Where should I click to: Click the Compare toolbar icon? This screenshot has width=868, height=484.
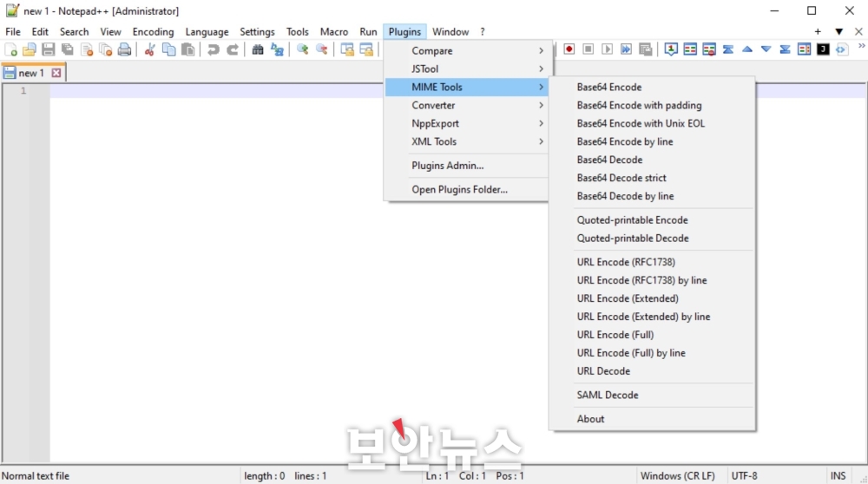pos(690,49)
